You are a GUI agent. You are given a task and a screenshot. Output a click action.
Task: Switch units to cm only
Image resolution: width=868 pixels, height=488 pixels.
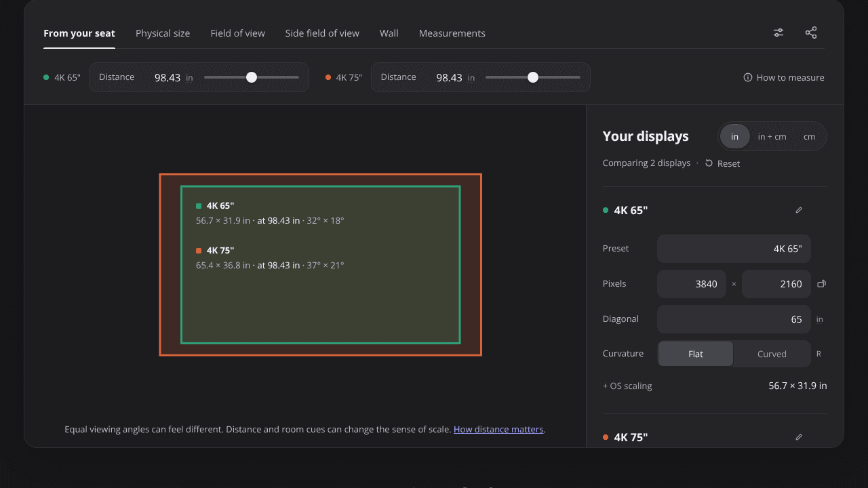click(x=809, y=136)
